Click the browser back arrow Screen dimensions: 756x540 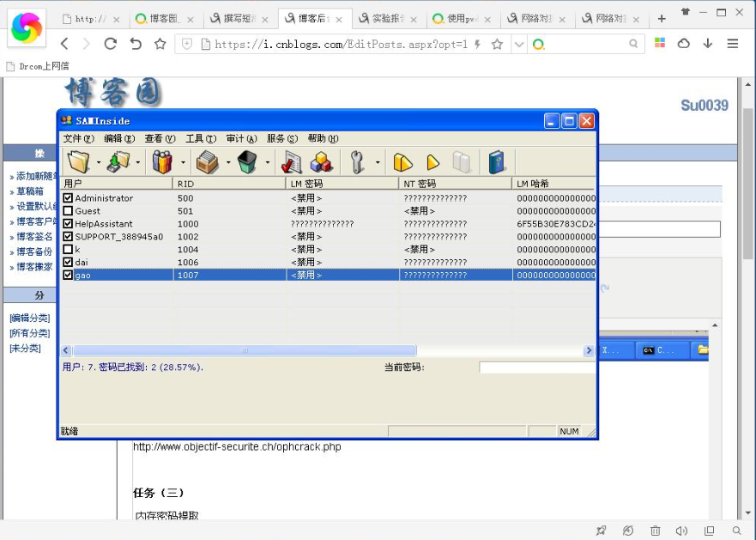coord(64,44)
